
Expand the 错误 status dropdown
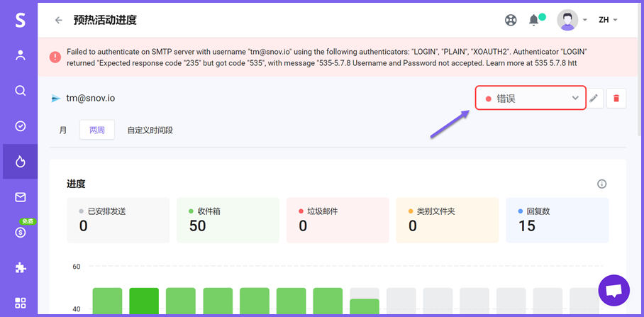click(531, 98)
